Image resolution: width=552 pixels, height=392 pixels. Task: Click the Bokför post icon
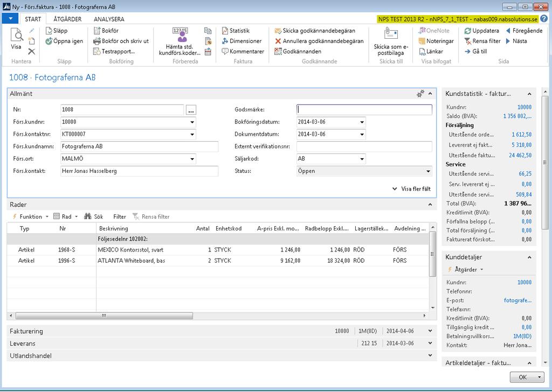pyautogui.click(x=97, y=31)
